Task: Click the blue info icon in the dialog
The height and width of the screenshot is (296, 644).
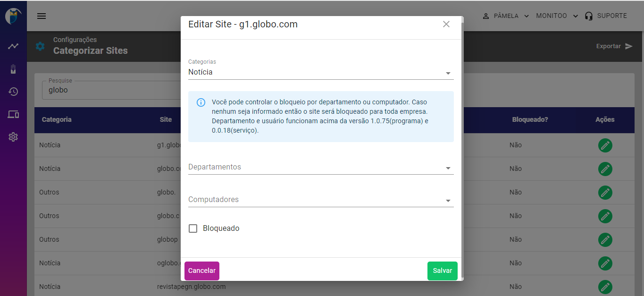Action: [201, 102]
